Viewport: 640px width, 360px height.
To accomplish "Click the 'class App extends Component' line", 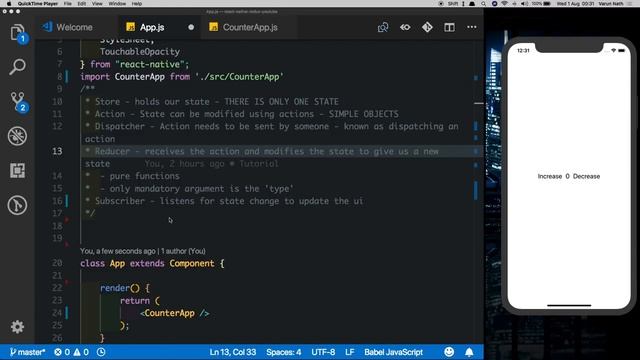I will [x=152, y=263].
